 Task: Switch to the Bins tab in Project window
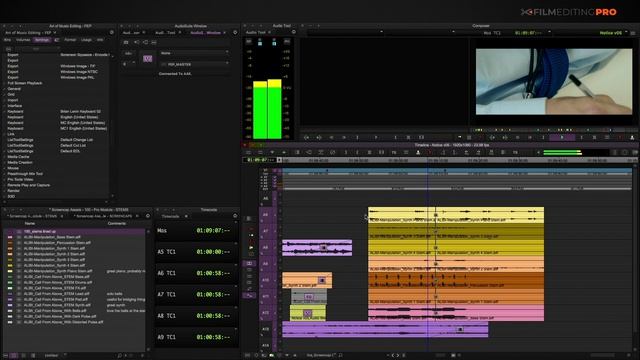click(x=7, y=40)
